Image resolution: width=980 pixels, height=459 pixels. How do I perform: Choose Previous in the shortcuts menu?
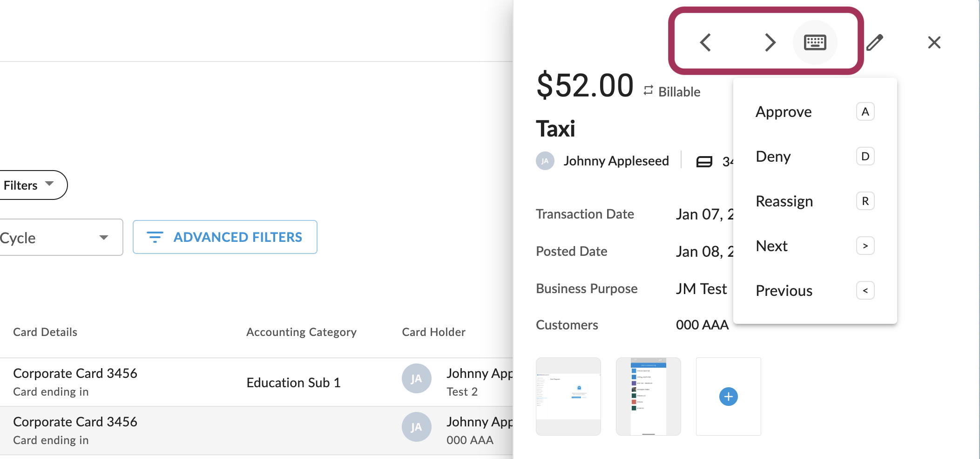tap(815, 291)
